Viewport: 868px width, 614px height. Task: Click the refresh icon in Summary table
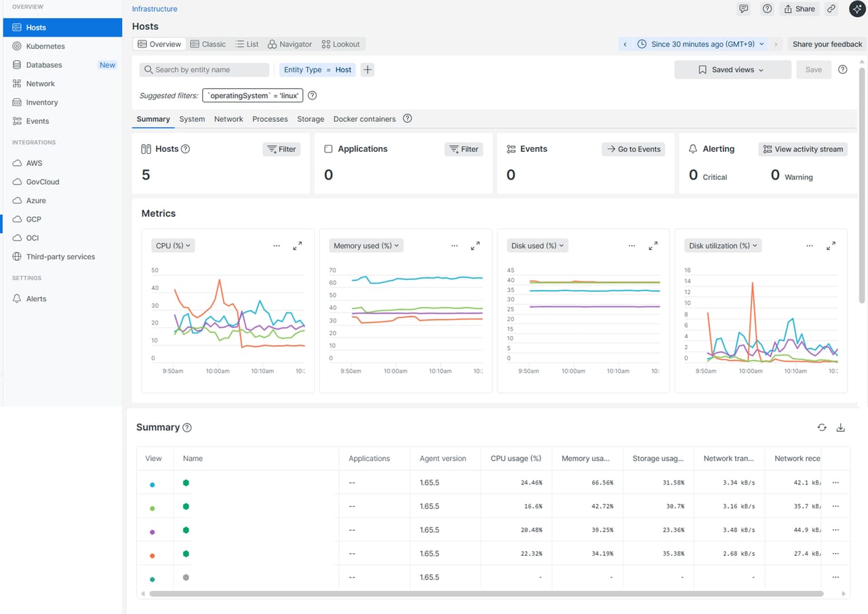[822, 428]
